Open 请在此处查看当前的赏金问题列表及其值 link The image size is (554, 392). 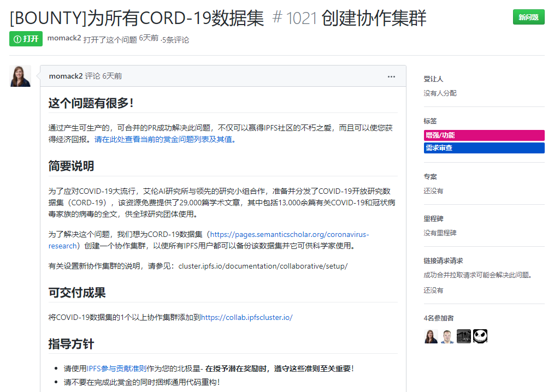165,139
